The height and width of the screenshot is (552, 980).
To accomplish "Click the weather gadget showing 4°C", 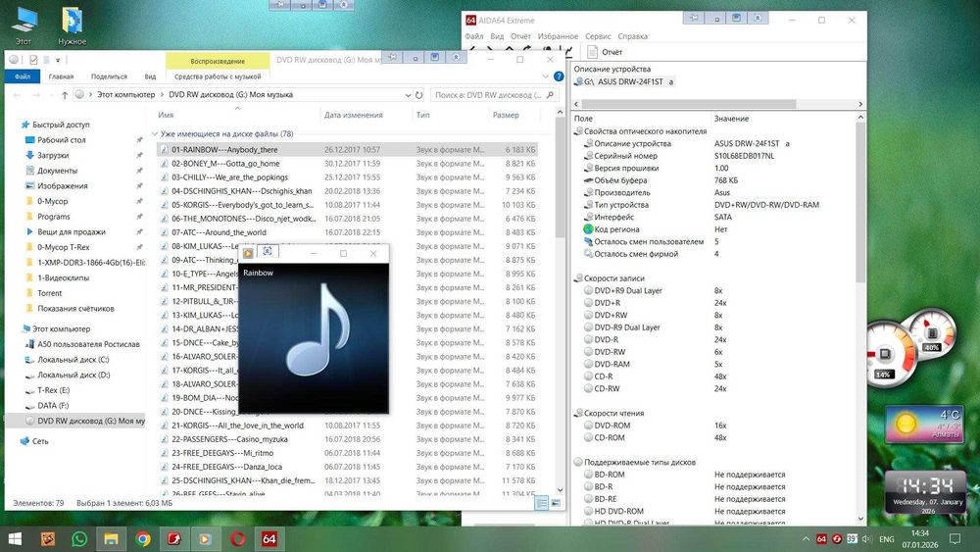I will click(x=925, y=424).
